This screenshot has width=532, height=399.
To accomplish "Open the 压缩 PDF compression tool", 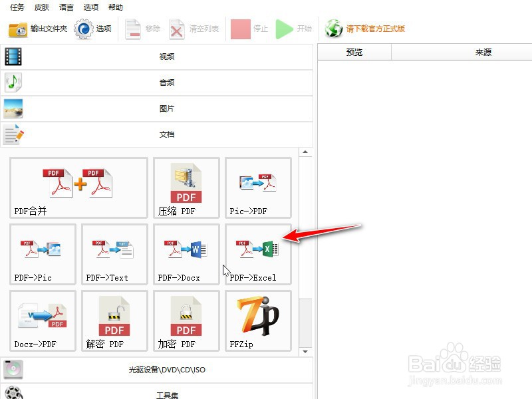I will 186,188.
